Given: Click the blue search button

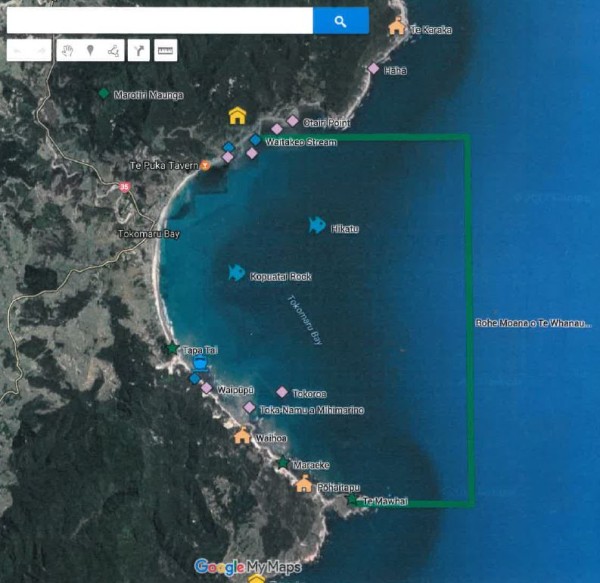Looking at the screenshot, I should pos(340,21).
